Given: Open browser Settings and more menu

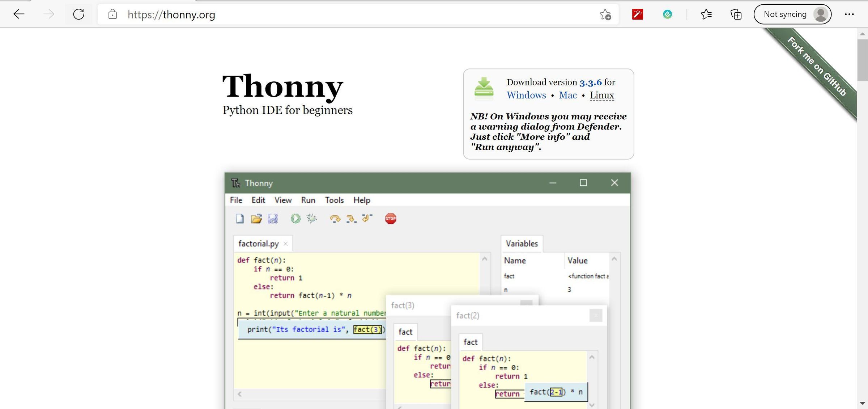Looking at the screenshot, I should click(849, 14).
